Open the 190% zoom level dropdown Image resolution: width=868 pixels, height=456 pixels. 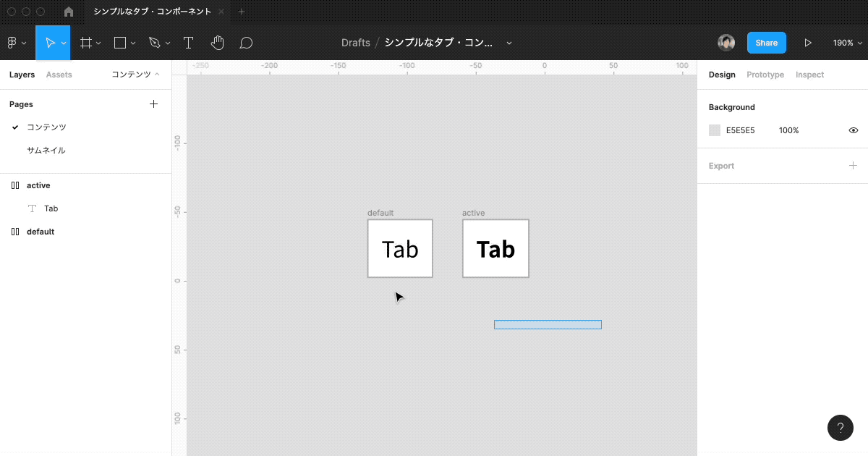pos(846,43)
